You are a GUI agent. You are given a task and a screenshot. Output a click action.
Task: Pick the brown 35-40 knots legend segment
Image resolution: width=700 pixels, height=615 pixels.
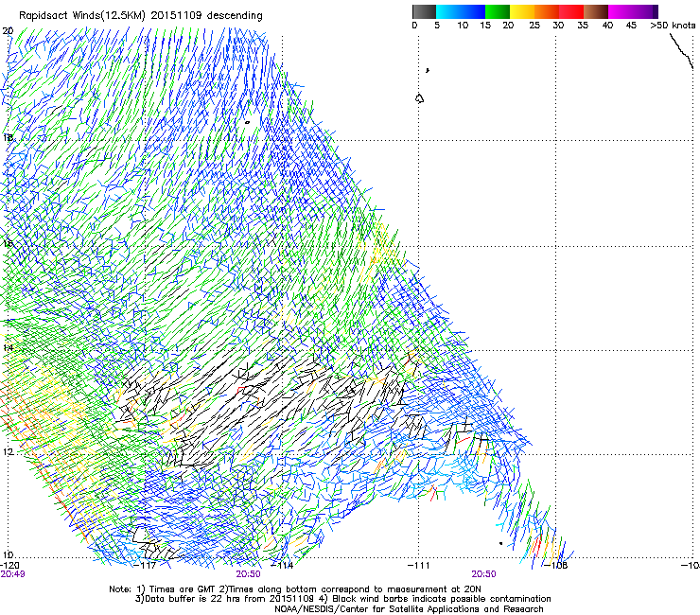[596, 11]
